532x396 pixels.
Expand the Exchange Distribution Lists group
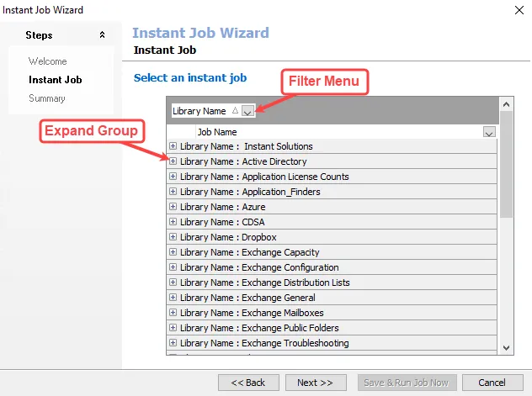click(173, 282)
